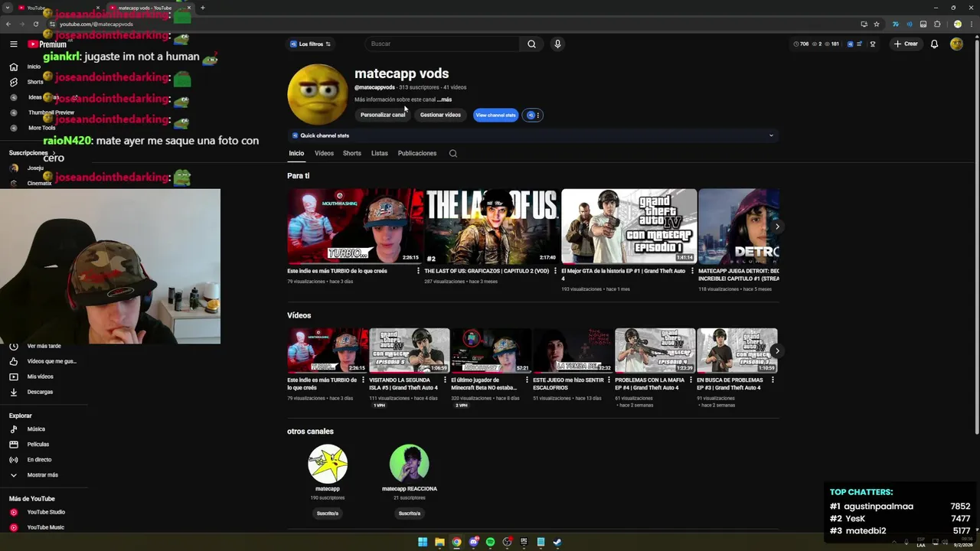Viewport: 980px width, 551px height.
Task: Click the Chrome profile avatar in toolbar
Action: point(957,24)
